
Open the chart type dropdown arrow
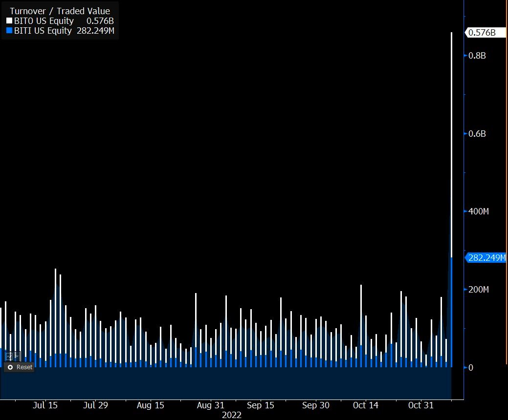click(x=17, y=357)
